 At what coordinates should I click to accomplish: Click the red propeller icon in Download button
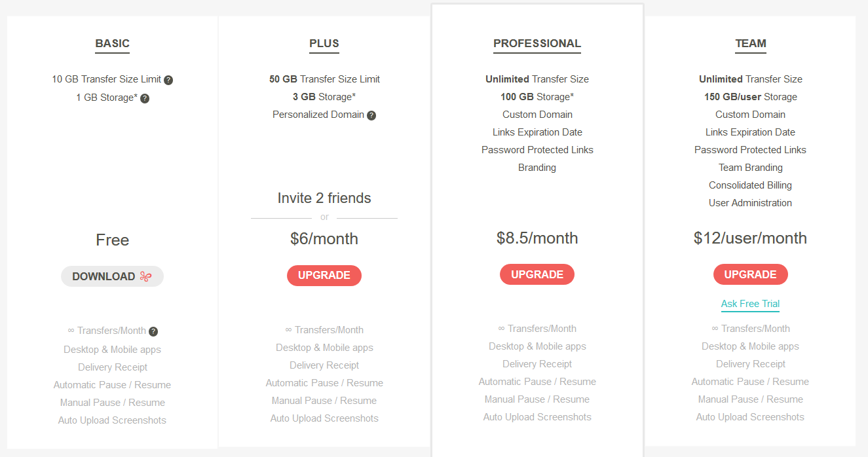(x=145, y=276)
